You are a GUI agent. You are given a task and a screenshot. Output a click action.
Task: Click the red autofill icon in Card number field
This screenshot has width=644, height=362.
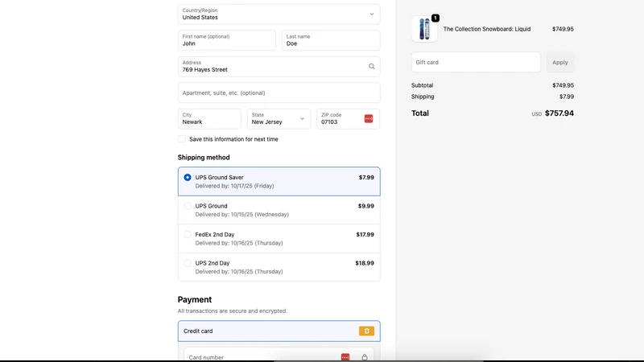tap(345, 357)
